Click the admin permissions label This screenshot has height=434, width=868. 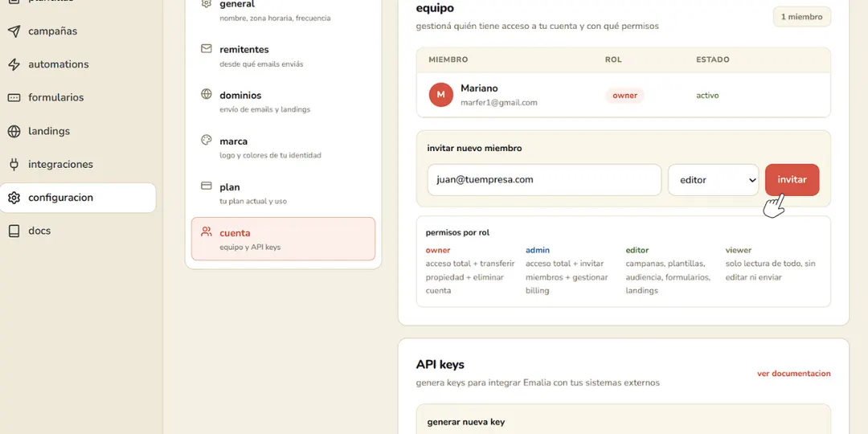[538, 250]
